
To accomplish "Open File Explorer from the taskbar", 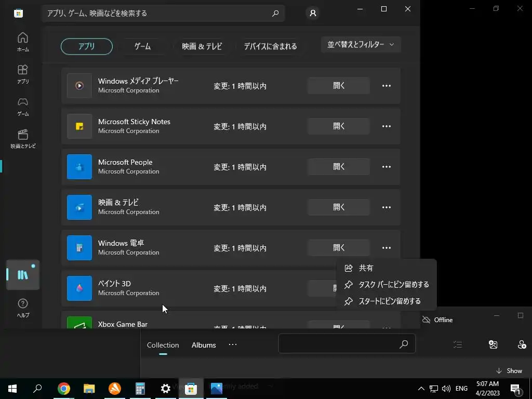I will (89, 389).
